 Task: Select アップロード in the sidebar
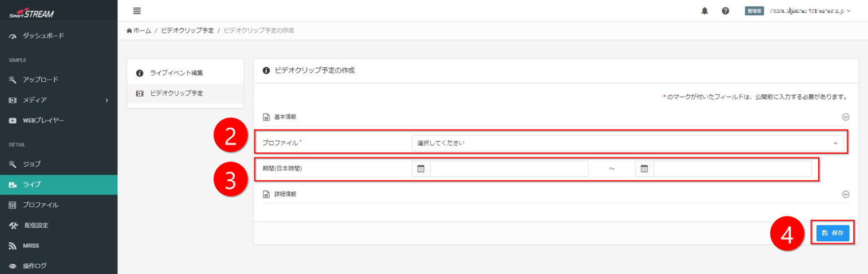[x=40, y=80]
